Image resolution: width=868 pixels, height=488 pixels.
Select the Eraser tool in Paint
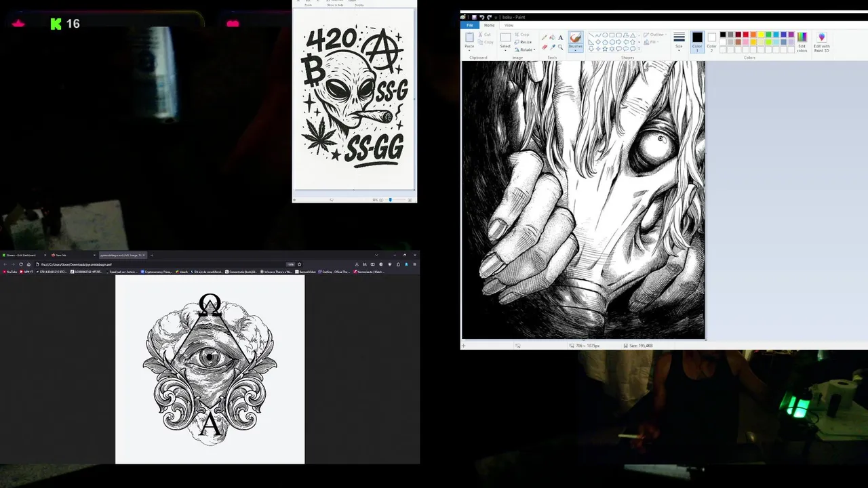544,47
